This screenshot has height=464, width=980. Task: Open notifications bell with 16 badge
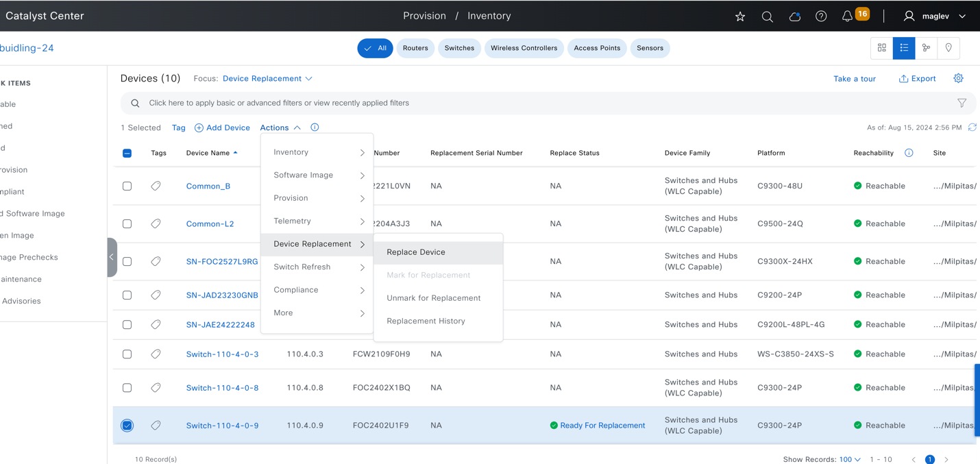tap(848, 16)
